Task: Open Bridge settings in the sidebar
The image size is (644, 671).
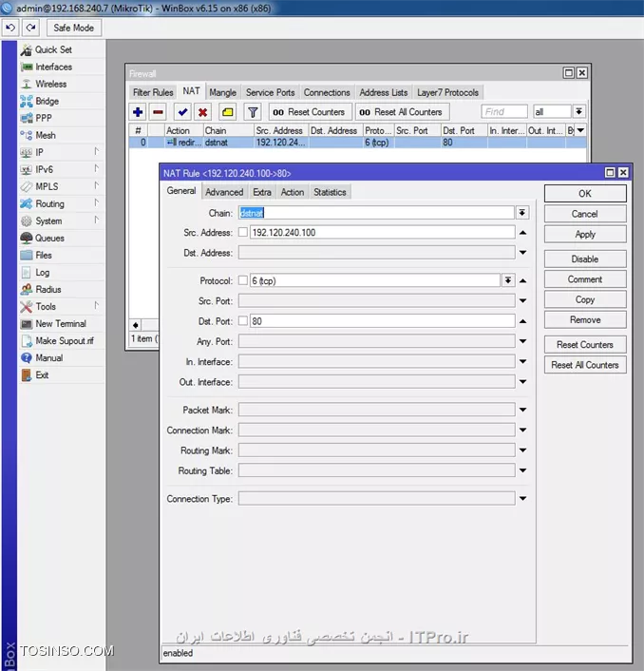Action: click(x=47, y=101)
